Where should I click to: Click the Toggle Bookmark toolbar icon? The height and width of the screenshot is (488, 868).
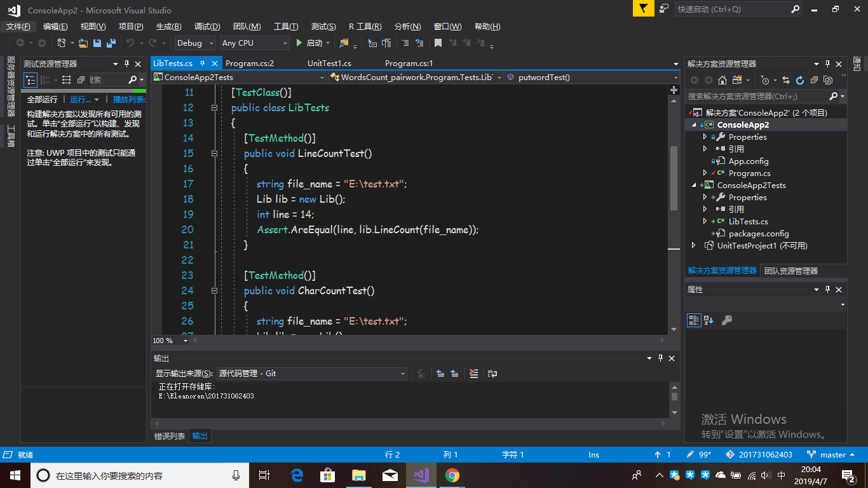[x=438, y=43]
